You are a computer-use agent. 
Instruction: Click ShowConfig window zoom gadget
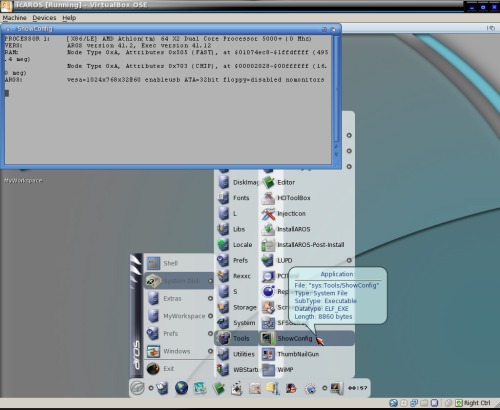pos(324,29)
